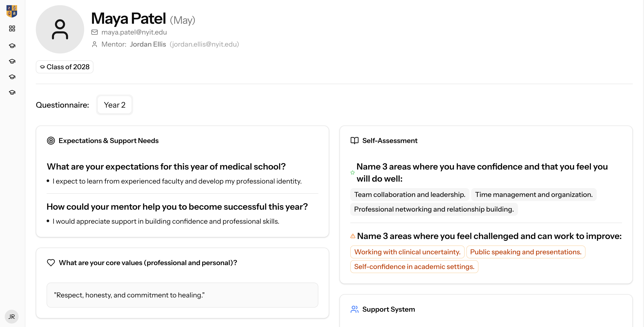Select the Public speaking and presentations tag

pyautogui.click(x=526, y=252)
